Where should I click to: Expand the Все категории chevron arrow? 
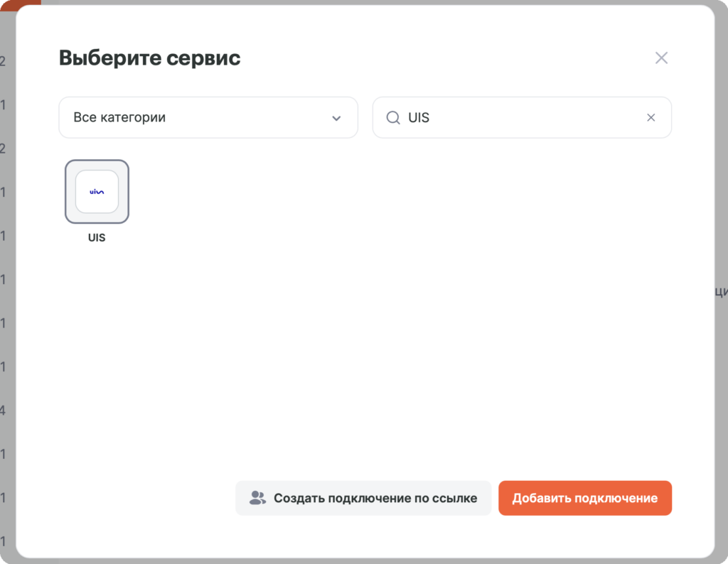pos(336,119)
